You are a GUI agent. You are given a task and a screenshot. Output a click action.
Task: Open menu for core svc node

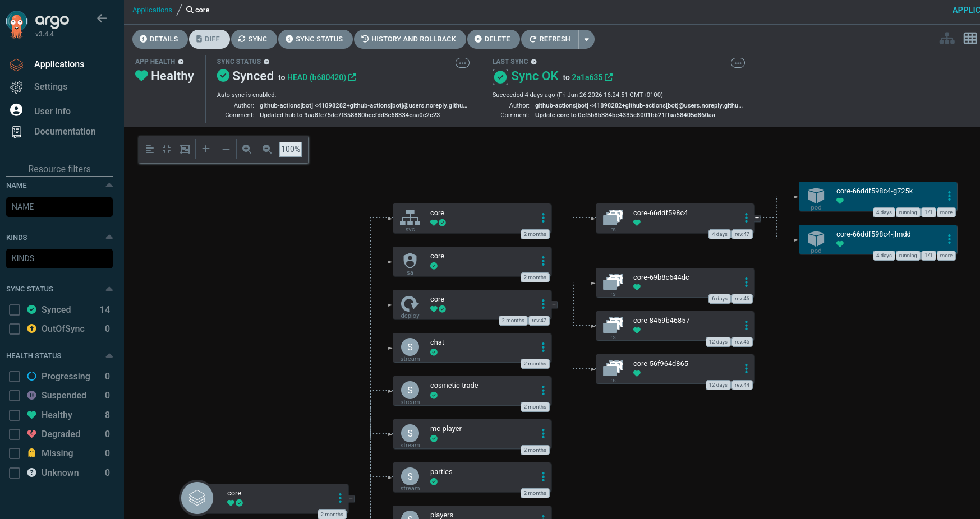pos(543,218)
